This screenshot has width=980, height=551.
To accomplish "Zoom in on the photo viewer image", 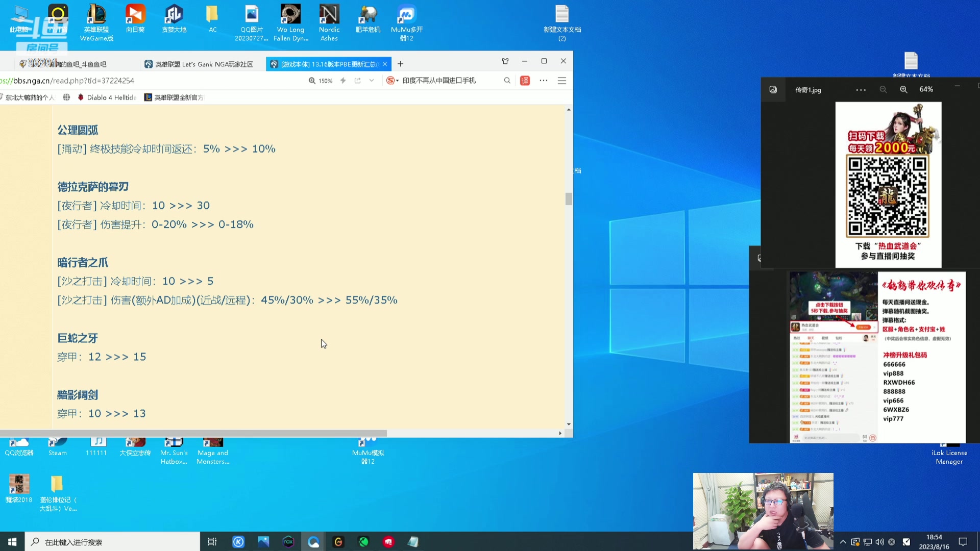I will point(903,89).
